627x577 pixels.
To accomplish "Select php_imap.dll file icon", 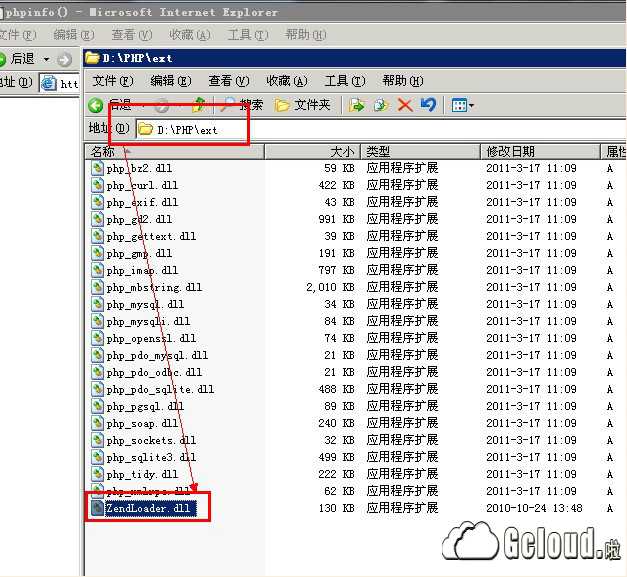I will pyautogui.click(x=97, y=270).
